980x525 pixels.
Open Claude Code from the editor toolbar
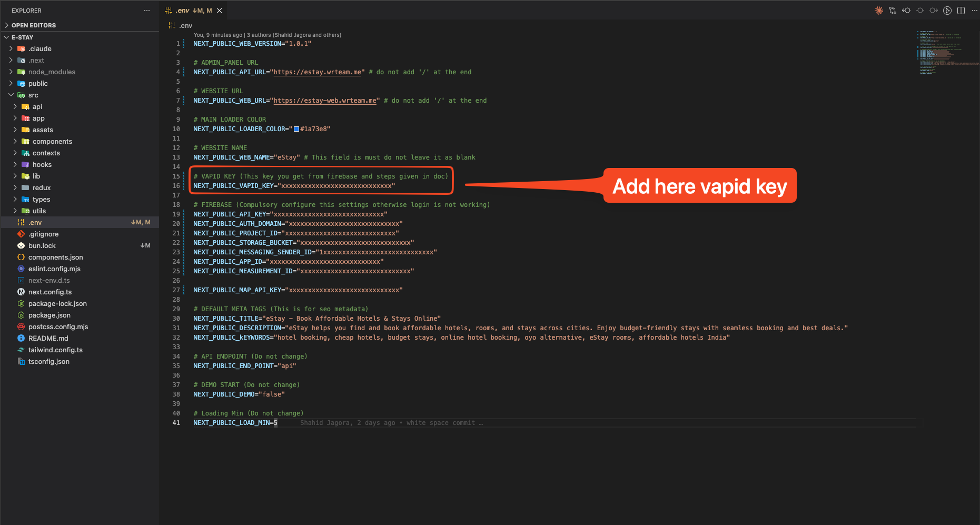click(879, 11)
